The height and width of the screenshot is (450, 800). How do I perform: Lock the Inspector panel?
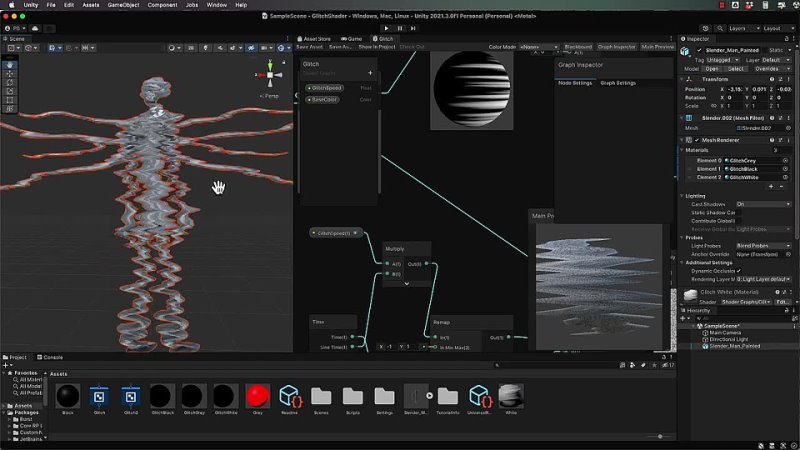[x=786, y=39]
